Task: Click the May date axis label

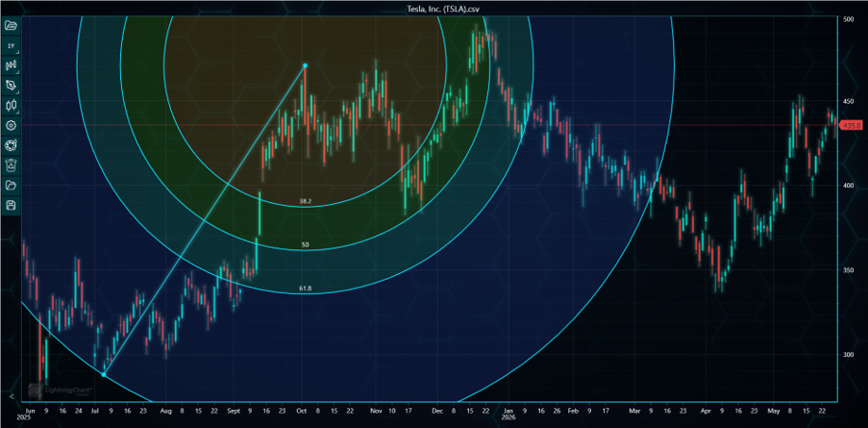Action: point(773,412)
